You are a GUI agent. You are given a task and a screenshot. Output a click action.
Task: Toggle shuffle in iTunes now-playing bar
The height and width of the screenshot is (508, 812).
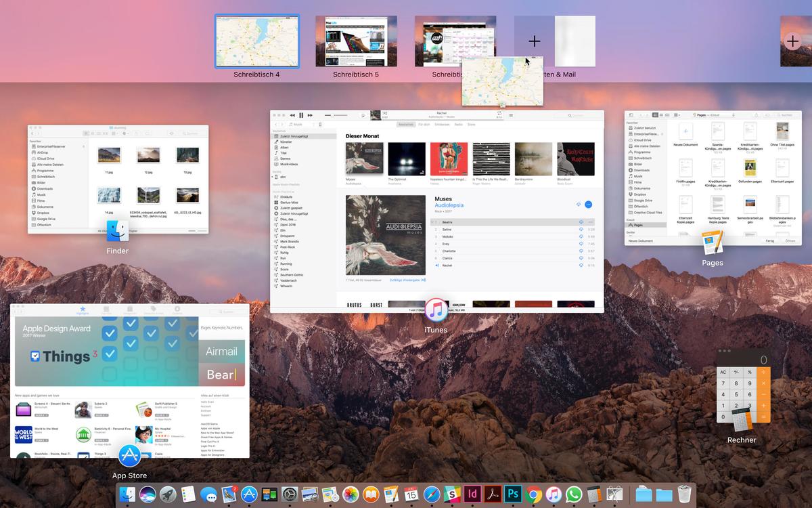(384, 114)
